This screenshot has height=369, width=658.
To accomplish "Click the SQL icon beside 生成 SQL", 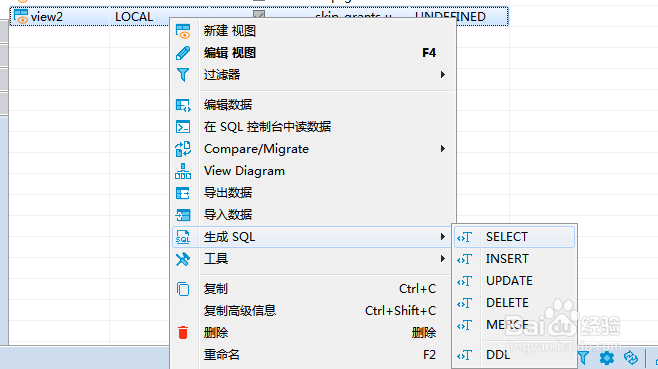I will click(x=183, y=237).
